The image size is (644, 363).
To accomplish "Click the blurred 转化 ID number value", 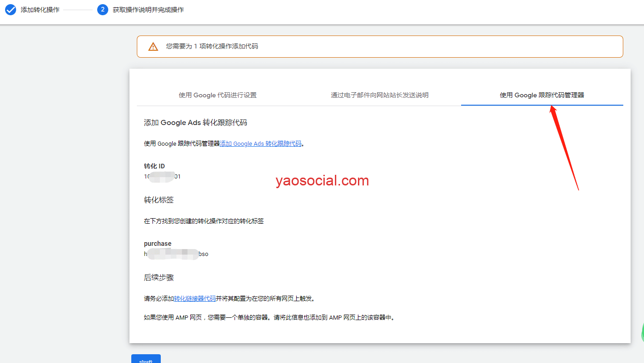I will [162, 176].
